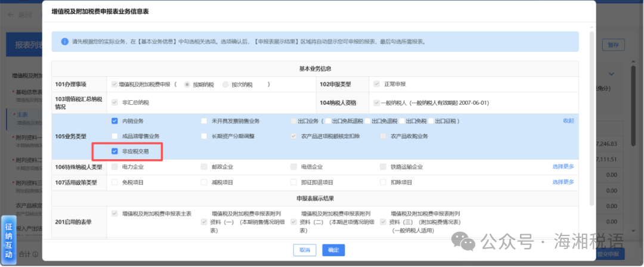Toggle 附列资料（三）附加税费情况表 checkbox

pos(383,222)
